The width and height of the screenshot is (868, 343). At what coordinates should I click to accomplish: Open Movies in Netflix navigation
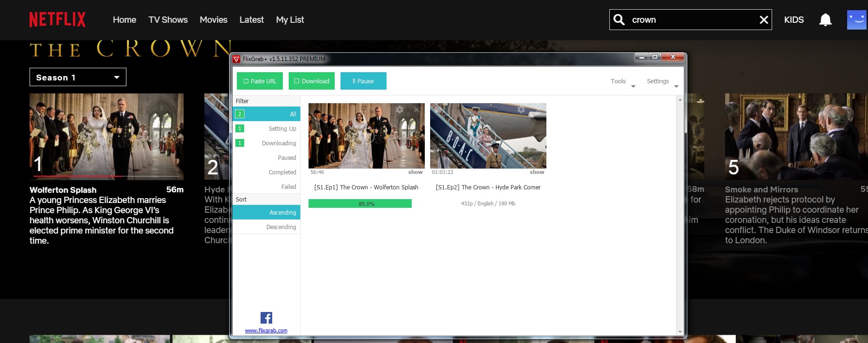pos(214,20)
